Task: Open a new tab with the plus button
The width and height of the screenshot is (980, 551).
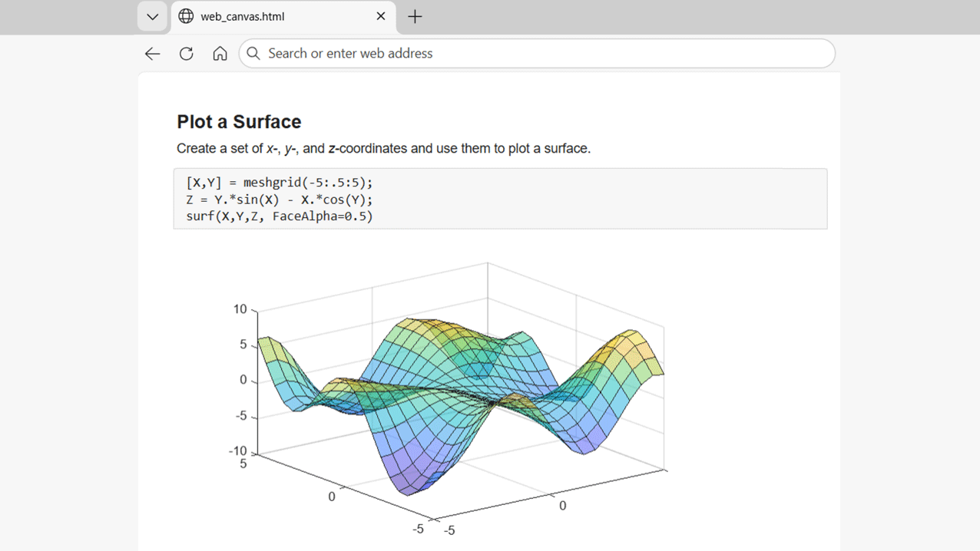Action: pyautogui.click(x=415, y=17)
